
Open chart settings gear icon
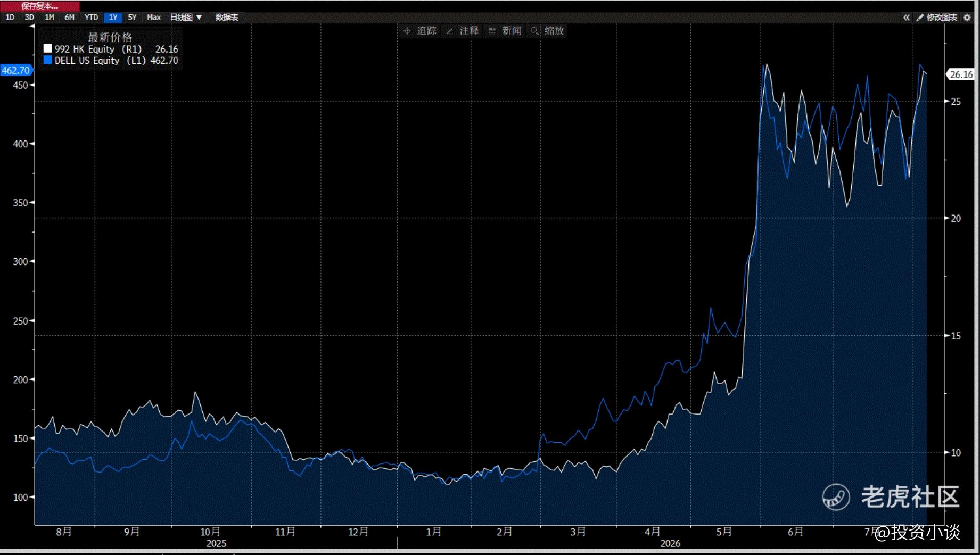coord(967,18)
